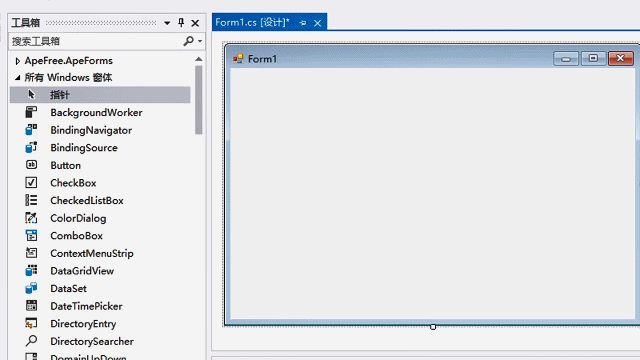Viewport: 640px width, 360px height.
Task: Click the 指针 text label
Action: click(x=60, y=95)
